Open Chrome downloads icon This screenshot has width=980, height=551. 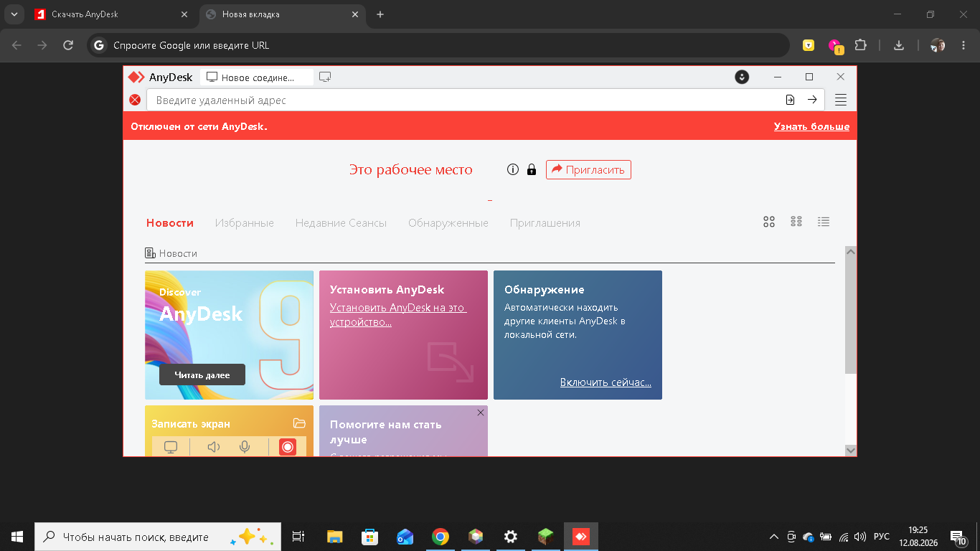(x=898, y=45)
